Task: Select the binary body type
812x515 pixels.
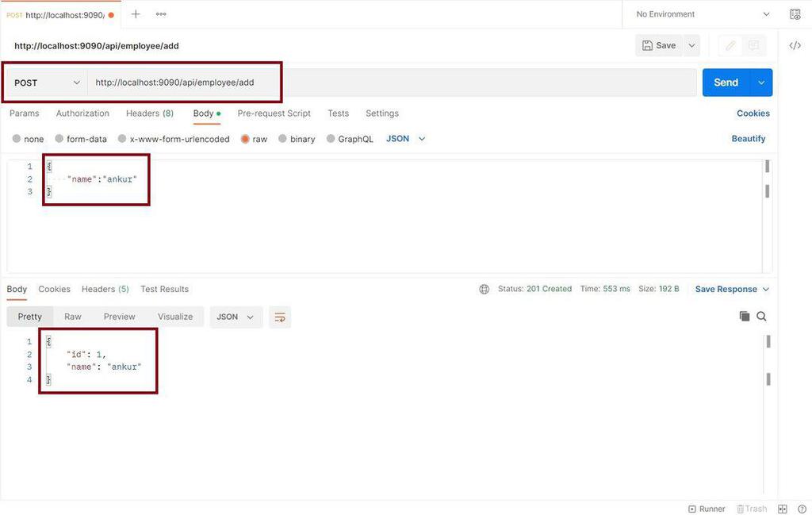Action: point(297,139)
